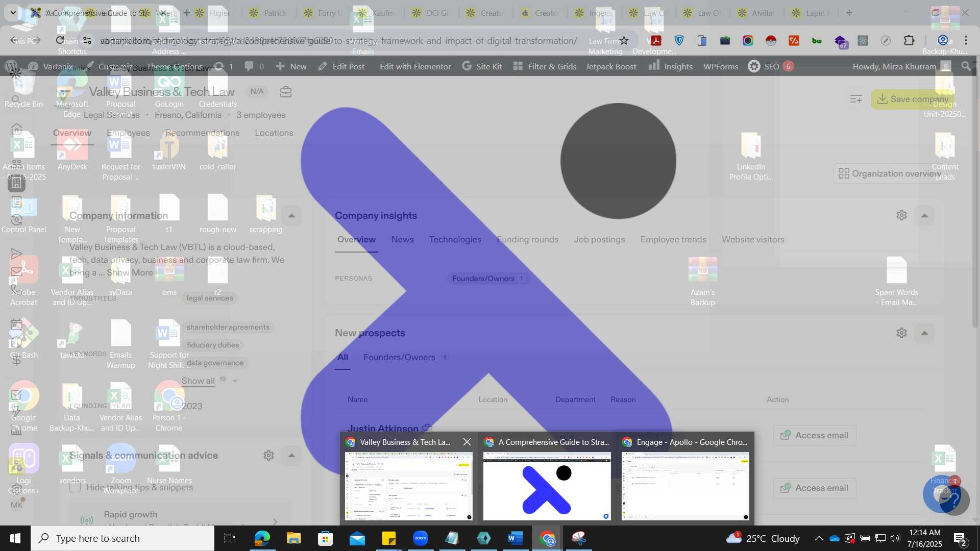980x551 pixels.
Task: Open the Recycle Bin desktop icon
Action: click(23, 89)
